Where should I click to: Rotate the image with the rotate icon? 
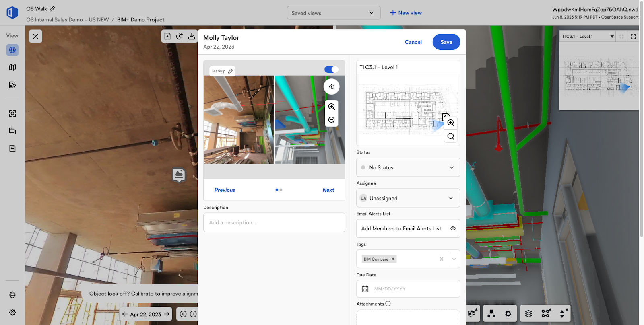coord(331,87)
